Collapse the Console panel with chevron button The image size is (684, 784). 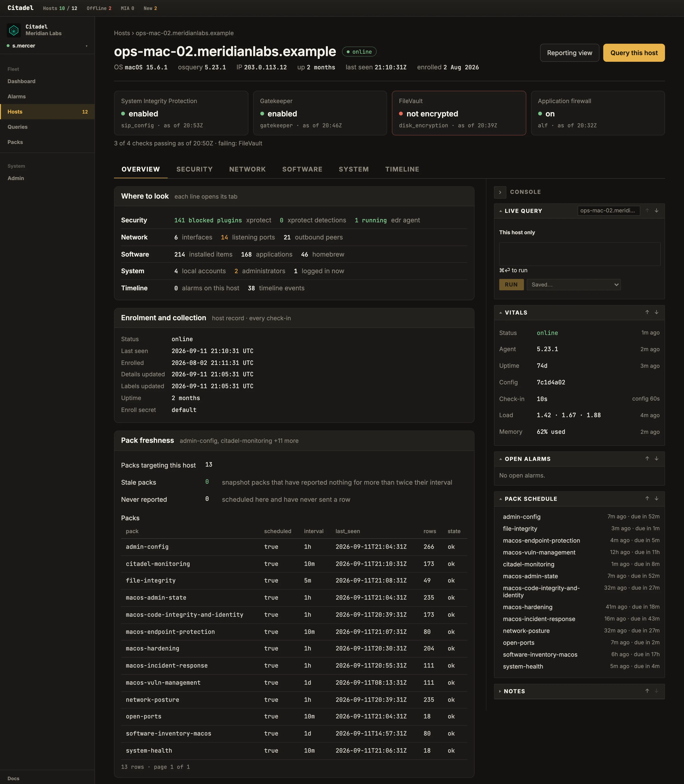tap(500, 192)
